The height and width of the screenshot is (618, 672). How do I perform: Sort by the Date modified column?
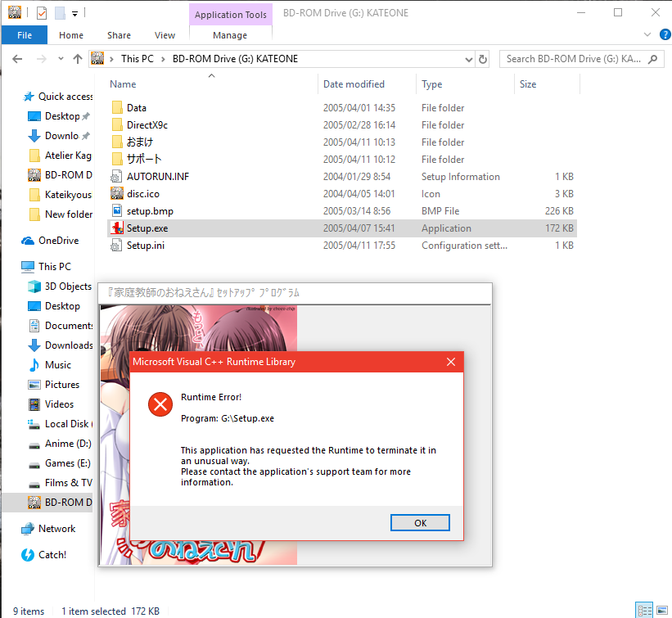354,84
